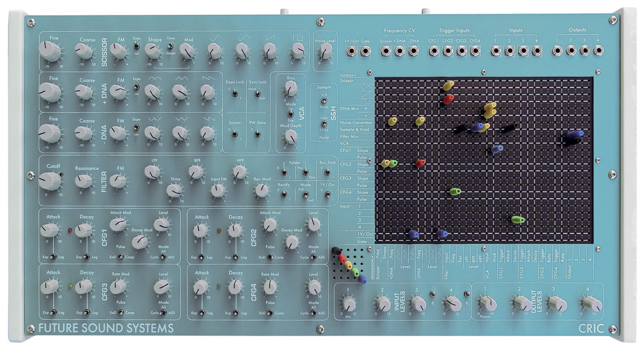Adjust the Scissor Shape knob
The height and width of the screenshot is (349, 644).
[153, 52]
